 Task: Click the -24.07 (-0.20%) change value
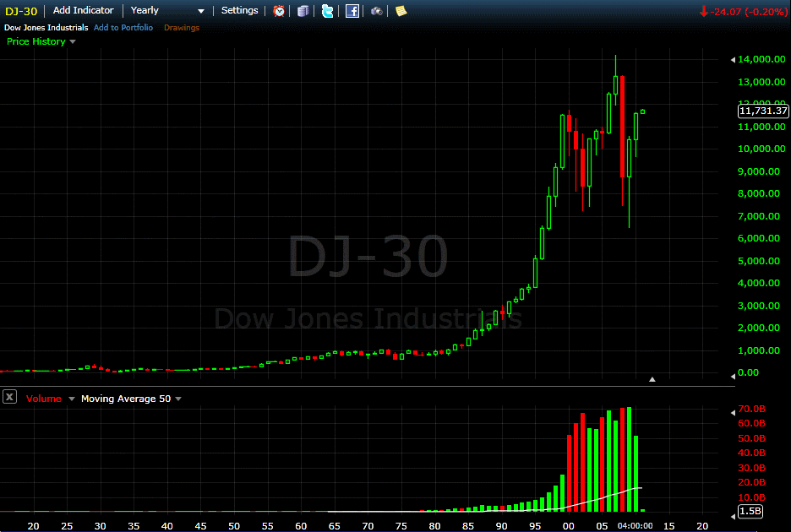(749, 11)
